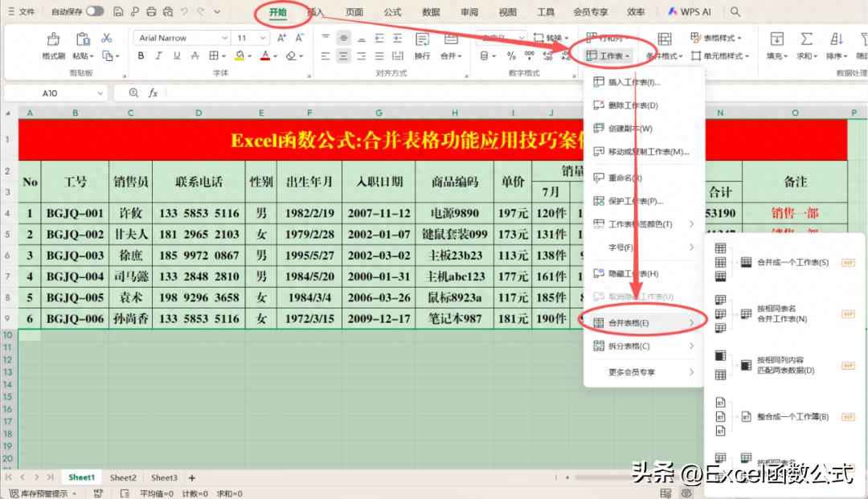Click the scissors cut icon
Viewport: 868px width, 499px height.
107,38
